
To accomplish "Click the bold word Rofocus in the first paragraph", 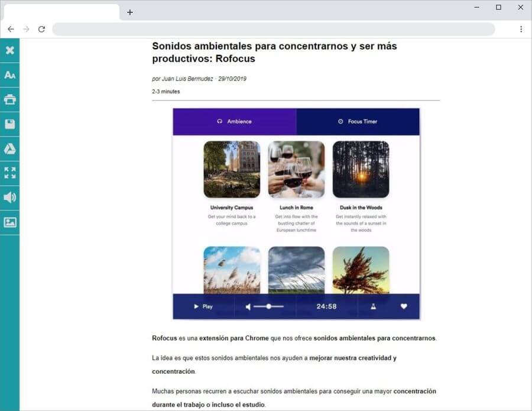I will tap(164, 338).
